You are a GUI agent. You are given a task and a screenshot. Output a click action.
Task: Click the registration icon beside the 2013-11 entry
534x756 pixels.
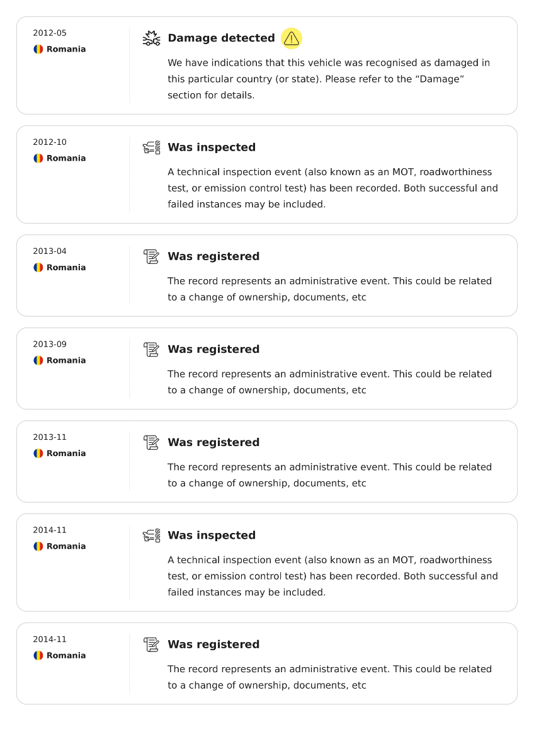151,442
